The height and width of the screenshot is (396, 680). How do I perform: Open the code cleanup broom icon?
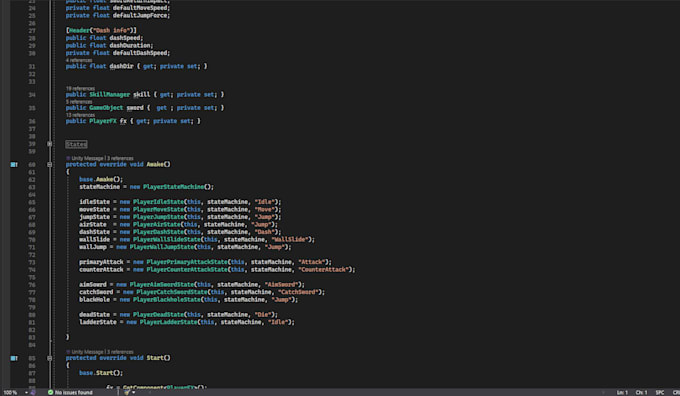coord(127,392)
